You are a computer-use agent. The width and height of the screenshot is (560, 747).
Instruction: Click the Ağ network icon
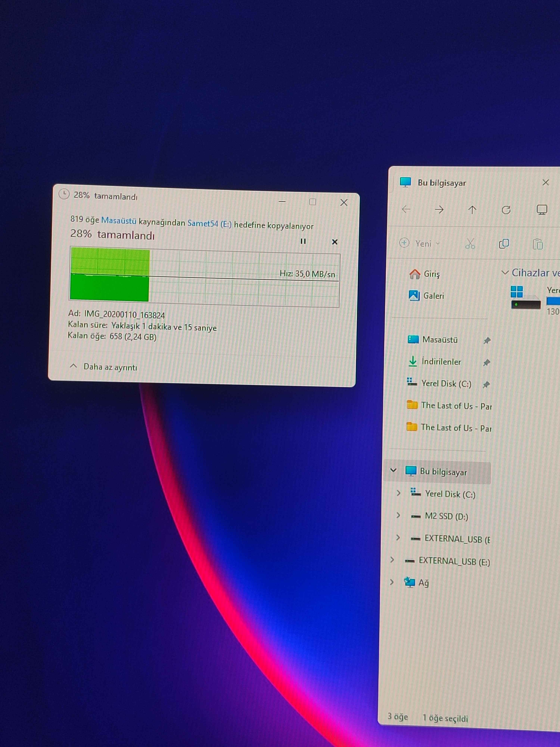pos(409,582)
